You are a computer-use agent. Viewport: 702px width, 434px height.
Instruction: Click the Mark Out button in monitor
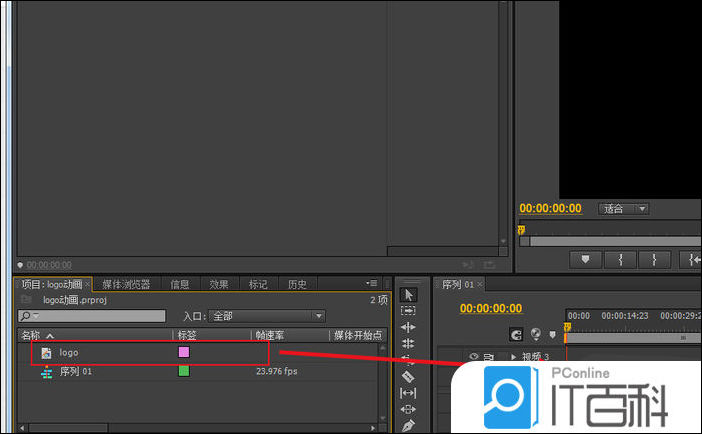pos(654,259)
